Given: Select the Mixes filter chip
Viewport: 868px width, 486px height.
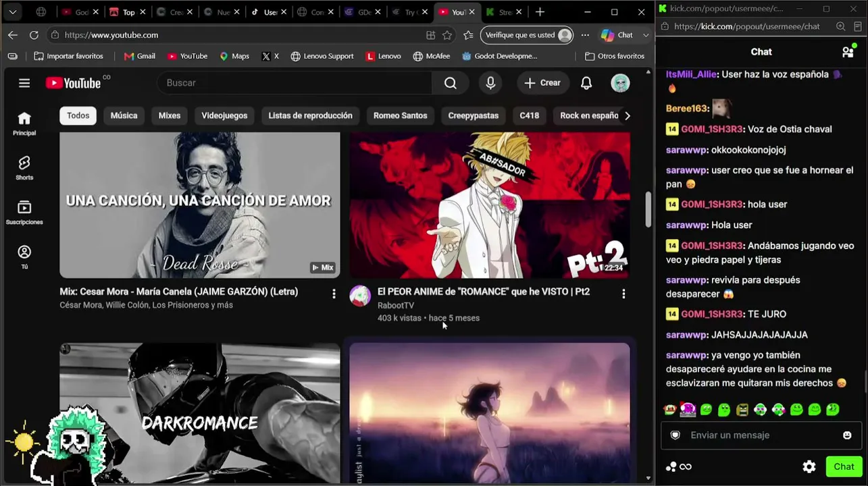Looking at the screenshot, I should point(170,115).
